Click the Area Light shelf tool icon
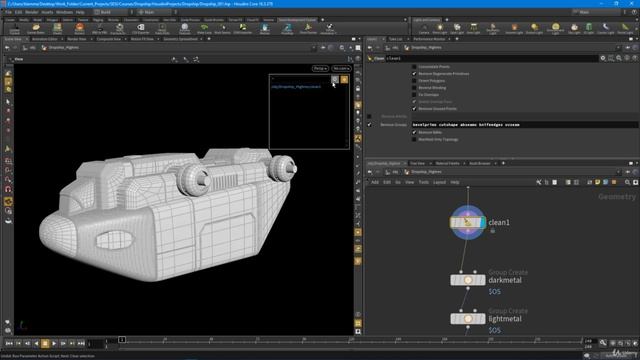The image size is (640, 360). click(473, 28)
